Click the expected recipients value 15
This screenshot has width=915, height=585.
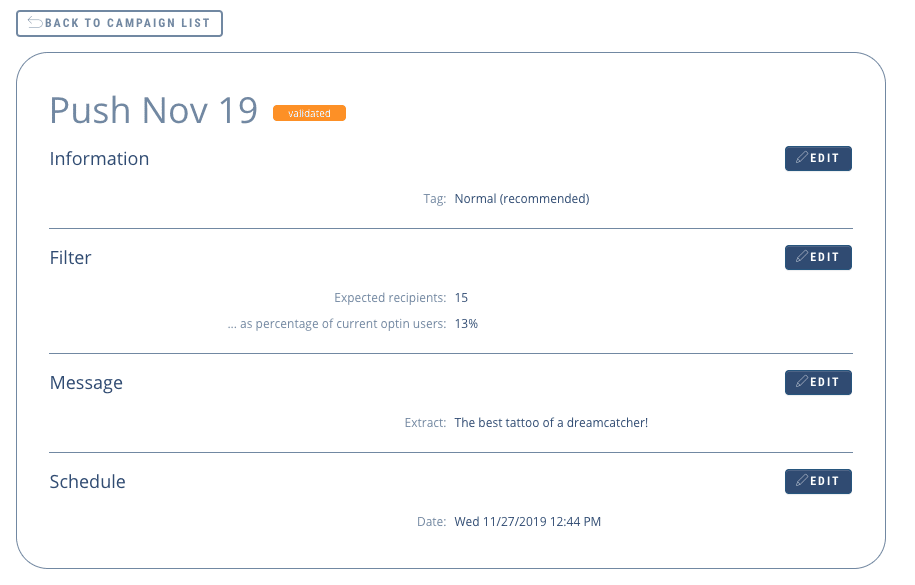coord(461,297)
